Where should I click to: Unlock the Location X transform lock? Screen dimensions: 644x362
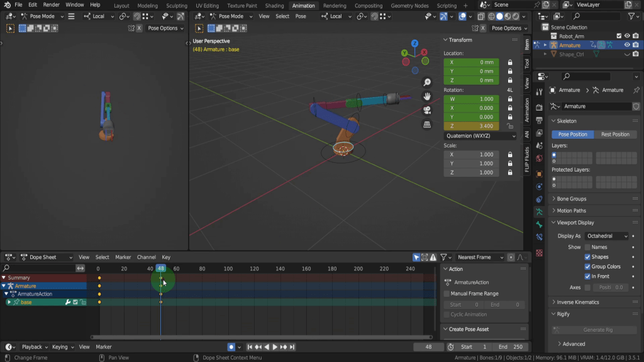(509, 63)
